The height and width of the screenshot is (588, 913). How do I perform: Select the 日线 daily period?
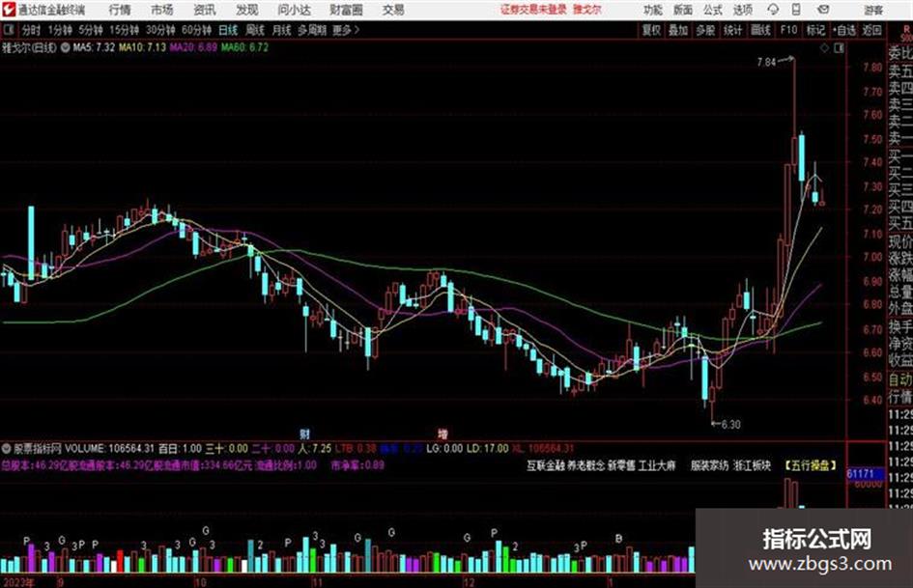pos(228,30)
